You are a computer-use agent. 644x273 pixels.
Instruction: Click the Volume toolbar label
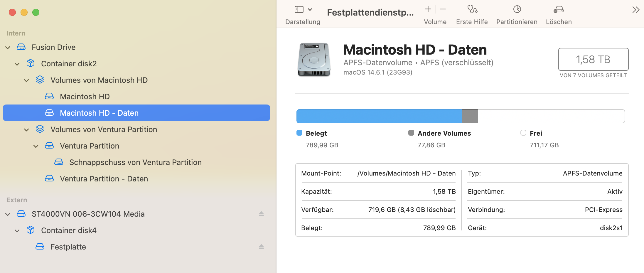coord(435,22)
